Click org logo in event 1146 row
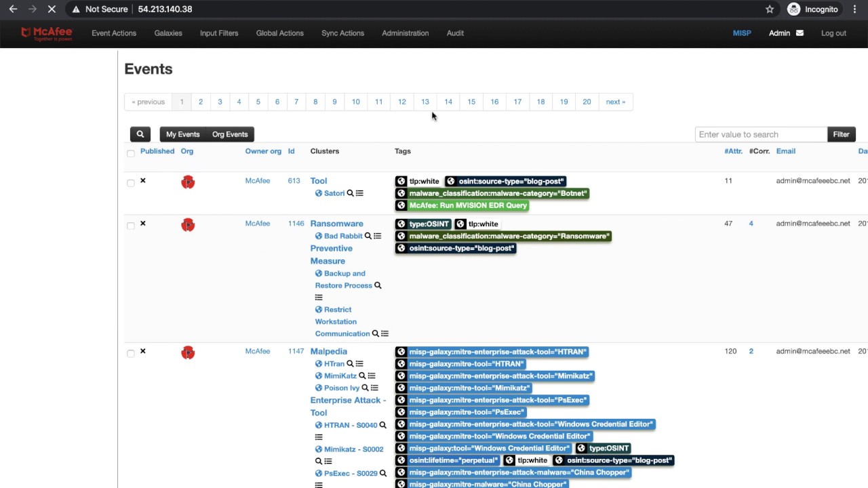The width and height of the screenshot is (868, 488). (188, 225)
